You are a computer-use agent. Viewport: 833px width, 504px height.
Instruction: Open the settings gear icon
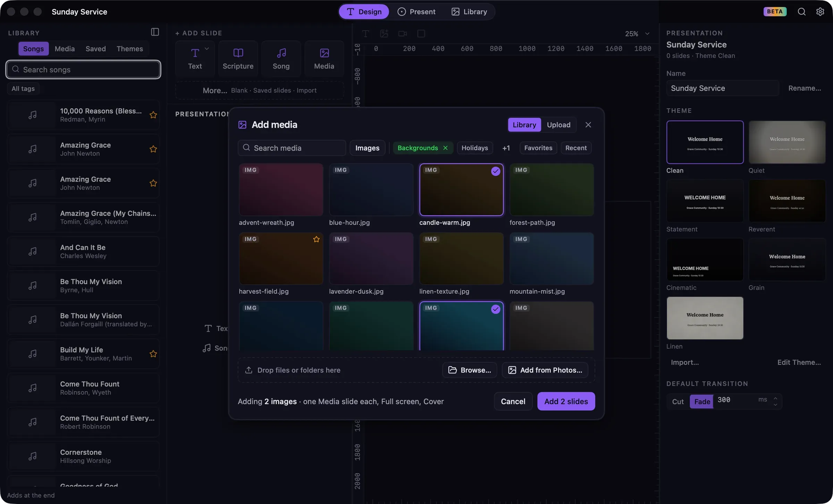[x=820, y=11]
